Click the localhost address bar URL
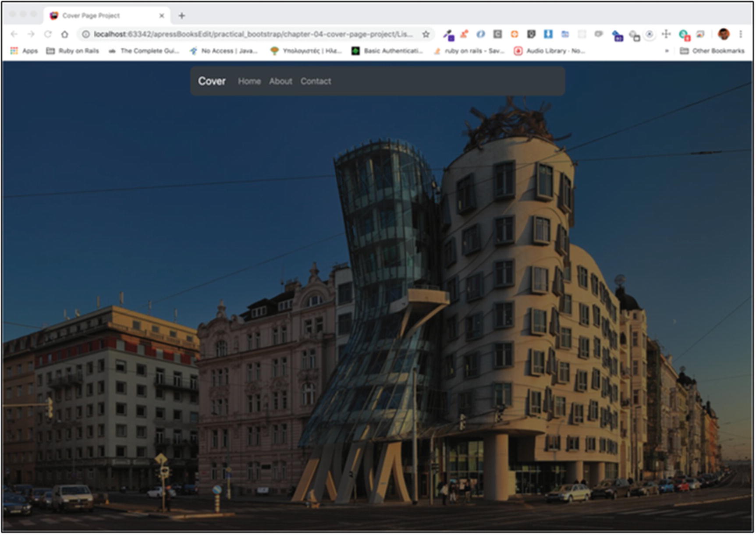The height and width of the screenshot is (535, 756). [252, 34]
